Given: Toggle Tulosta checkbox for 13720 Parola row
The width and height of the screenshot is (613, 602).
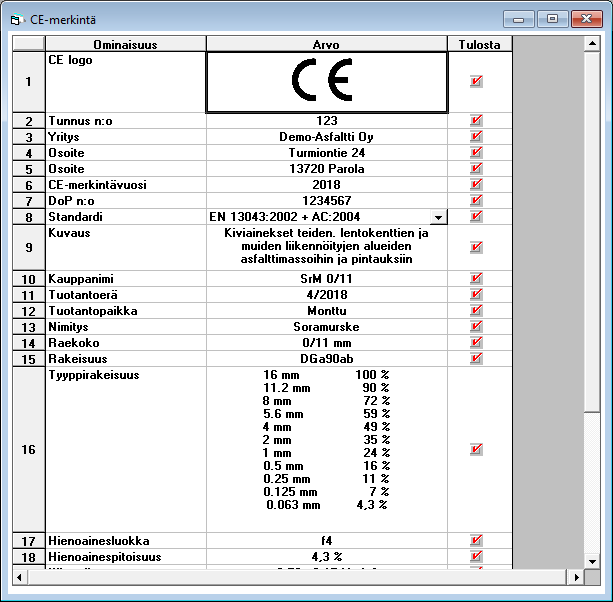Looking at the screenshot, I should coord(476,169).
